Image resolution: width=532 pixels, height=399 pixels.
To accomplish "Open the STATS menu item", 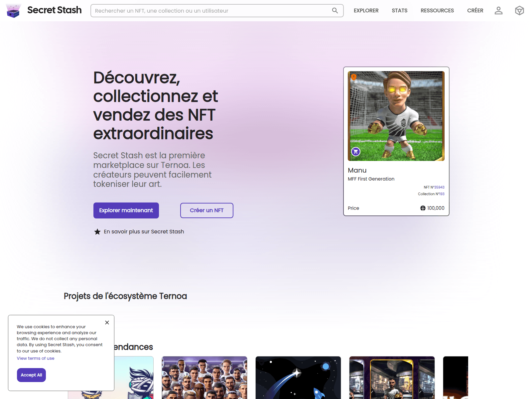I will pyautogui.click(x=399, y=11).
